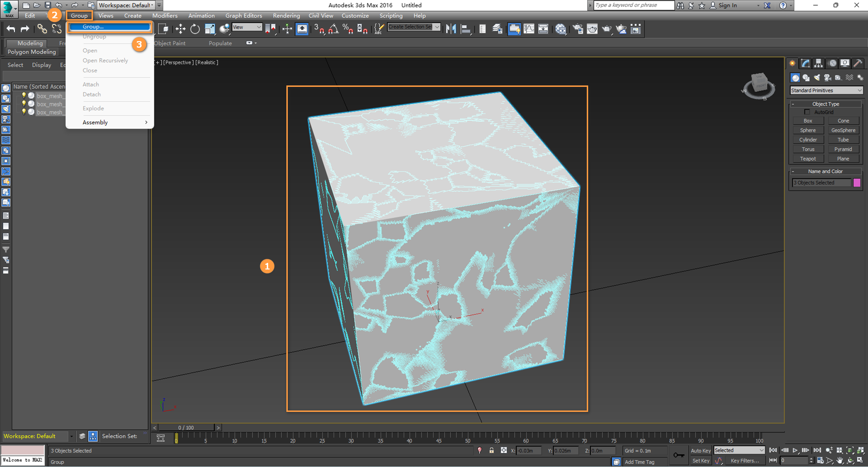Open the Create Selection Set dropdown

point(414,27)
